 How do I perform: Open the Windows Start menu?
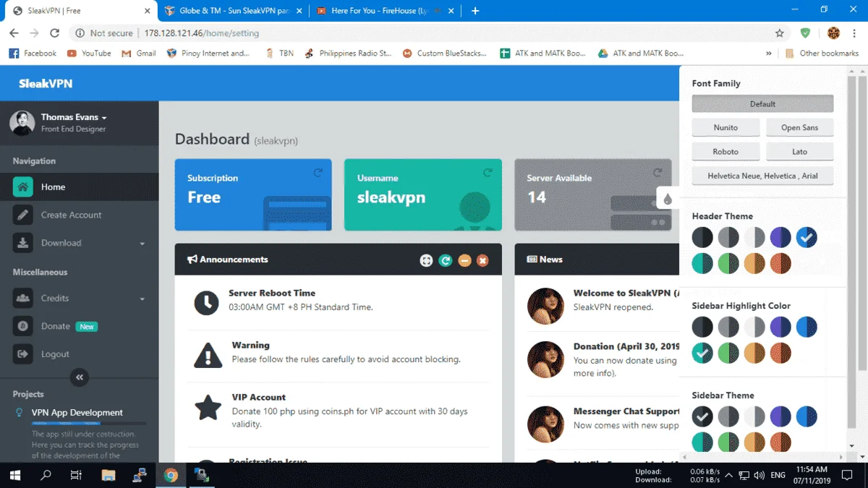pyautogui.click(x=15, y=475)
